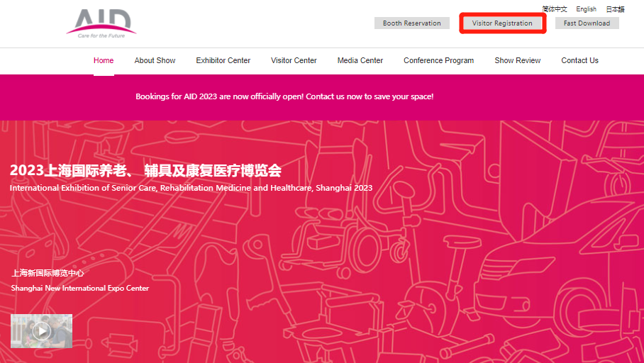Image resolution: width=644 pixels, height=363 pixels.
Task: Switch language to 简体中文
Action: (555, 9)
